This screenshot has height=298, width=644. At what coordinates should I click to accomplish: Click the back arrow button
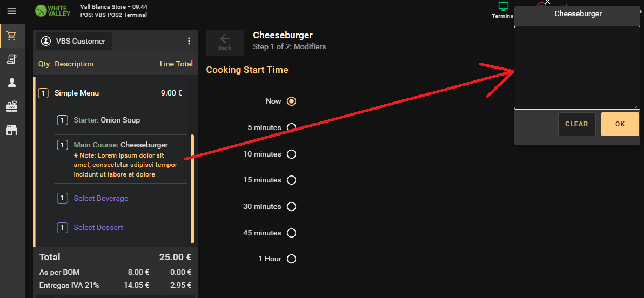[x=225, y=42]
